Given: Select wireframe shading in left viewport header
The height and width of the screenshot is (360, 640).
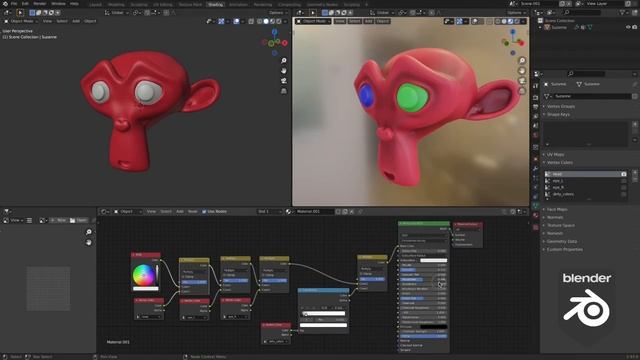Looking at the screenshot, I should point(260,21).
